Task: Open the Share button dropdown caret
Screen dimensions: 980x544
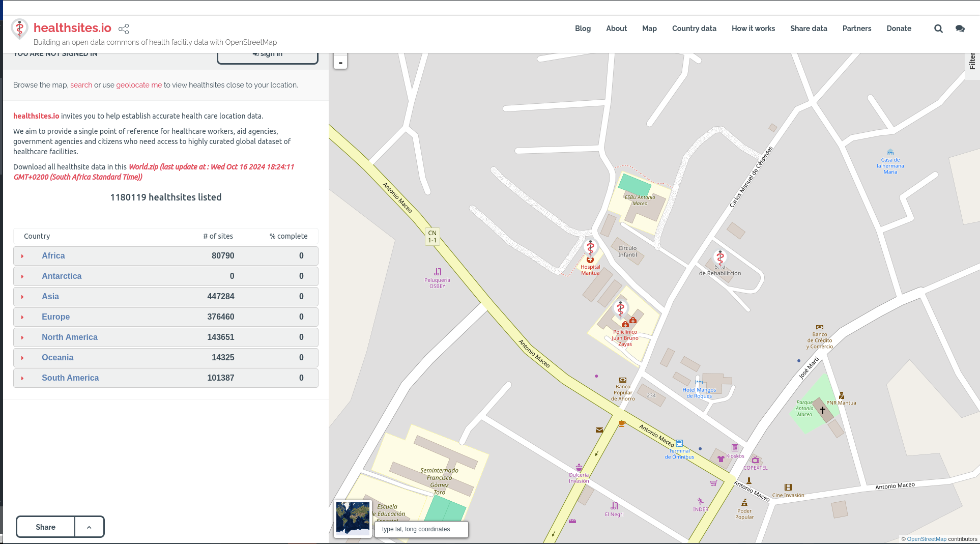Action: click(x=89, y=527)
